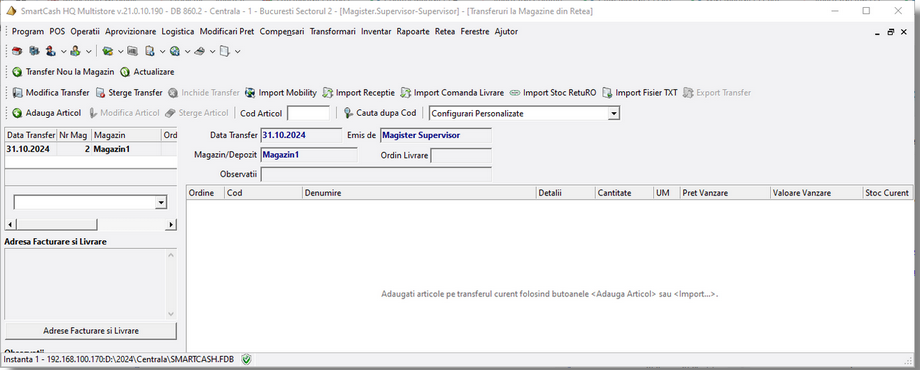Open the Program menu
Screen dimensions: 920x370
[x=28, y=32]
